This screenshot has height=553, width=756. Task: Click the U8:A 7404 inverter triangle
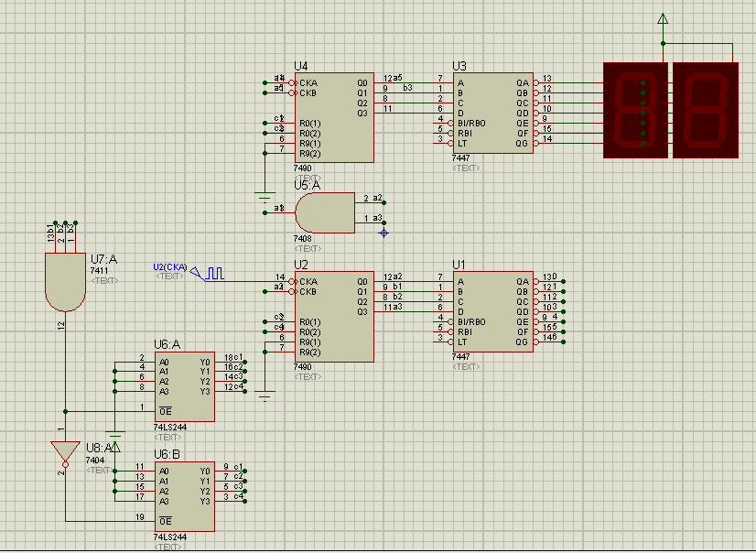tap(65, 453)
